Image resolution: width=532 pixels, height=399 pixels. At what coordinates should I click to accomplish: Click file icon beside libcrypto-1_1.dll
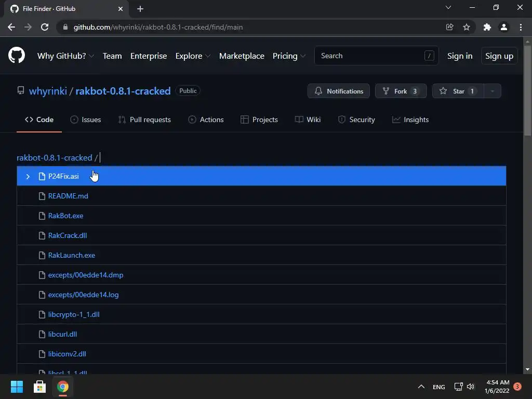[42, 314]
